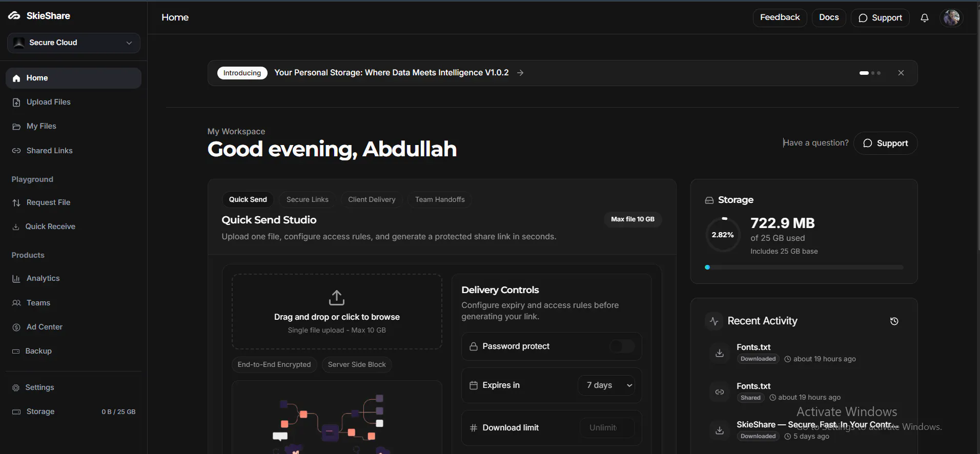Image resolution: width=980 pixels, height=454 pixels.
Task: Switch to the Team Handoffs tab
Action: 440,200
